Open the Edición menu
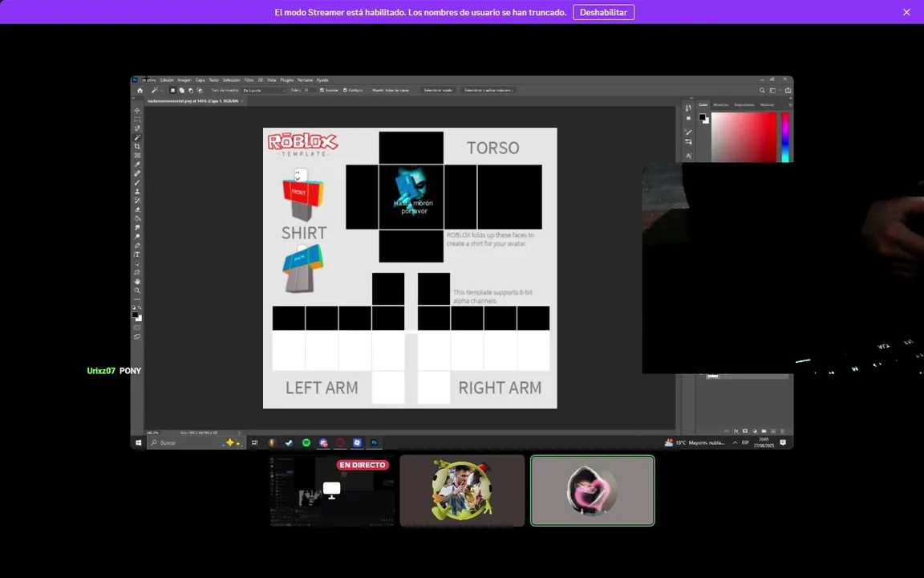This screenshot has height=578, width=924. 167,79
